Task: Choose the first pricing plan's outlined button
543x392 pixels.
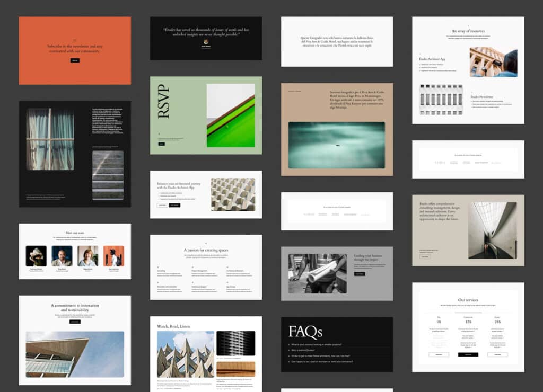Action: pos(439,354)
